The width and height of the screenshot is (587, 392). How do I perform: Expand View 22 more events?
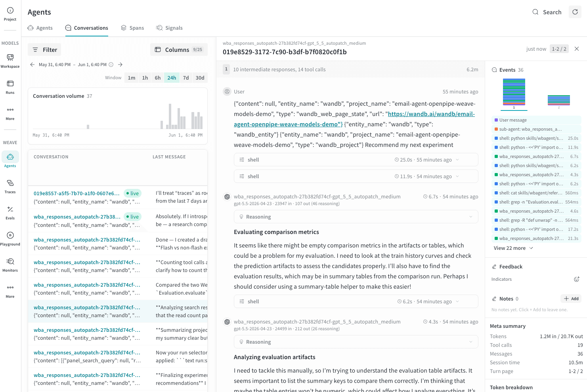point(513,248)
